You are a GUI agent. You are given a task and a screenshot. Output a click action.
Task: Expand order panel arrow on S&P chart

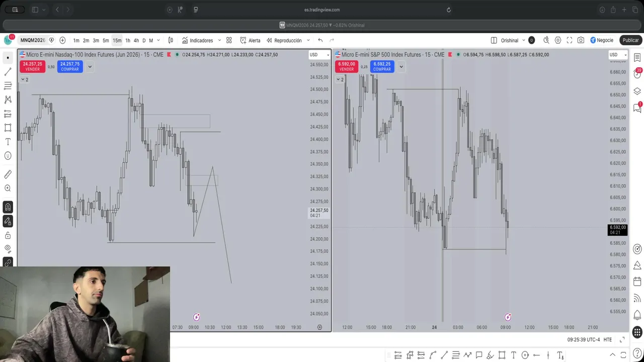[401, 66]
